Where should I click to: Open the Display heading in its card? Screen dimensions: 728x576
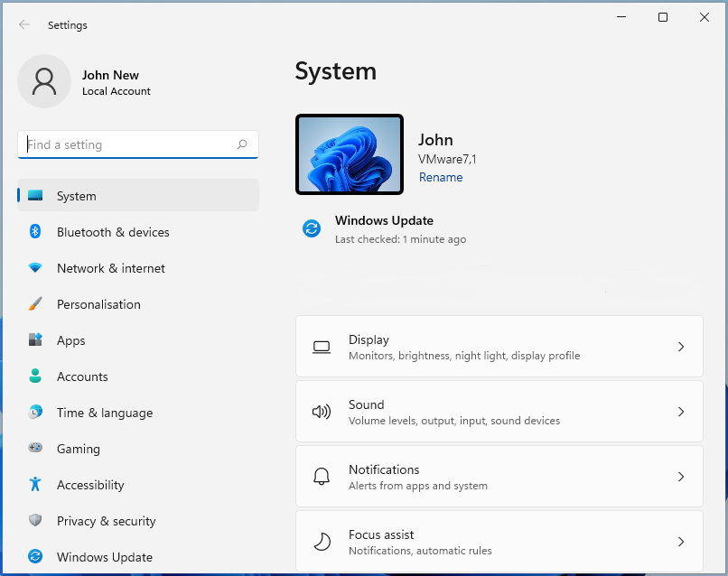pyautogui.click(x=369, y=339)
